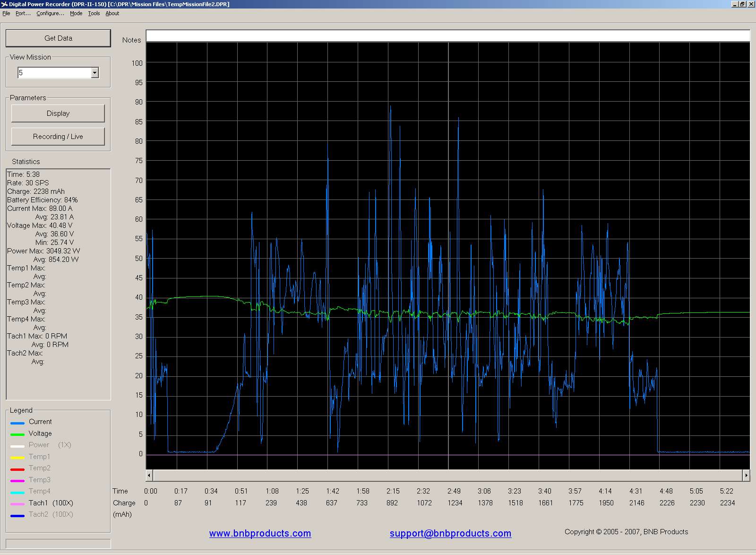Open the Configure menu
This screenshot has width=756, height=555.
tap(50, 13)
